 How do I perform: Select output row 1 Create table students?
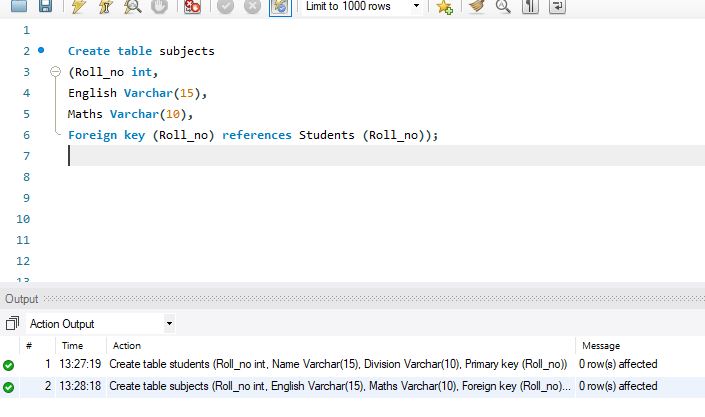352,364
